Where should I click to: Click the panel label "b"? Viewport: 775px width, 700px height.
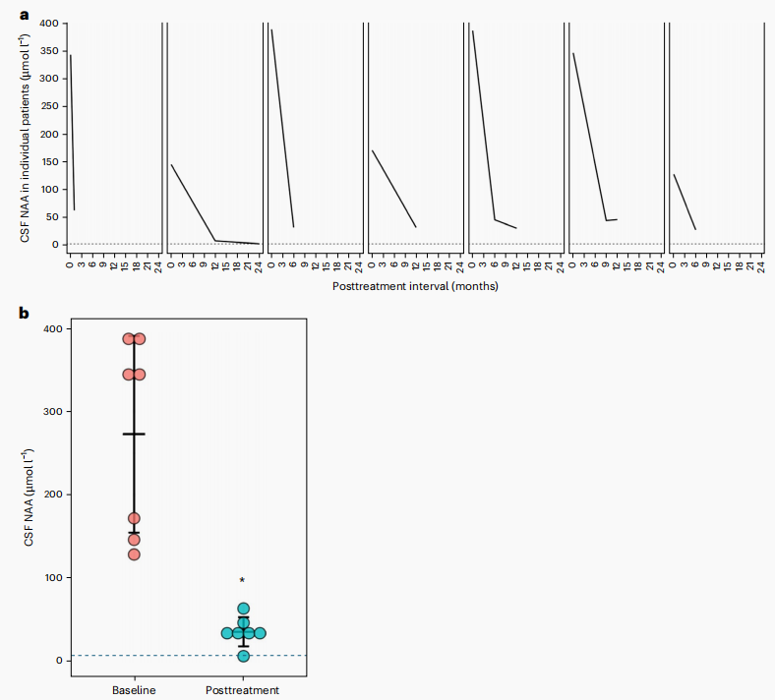pyautogui.click(x=25, y=314)
